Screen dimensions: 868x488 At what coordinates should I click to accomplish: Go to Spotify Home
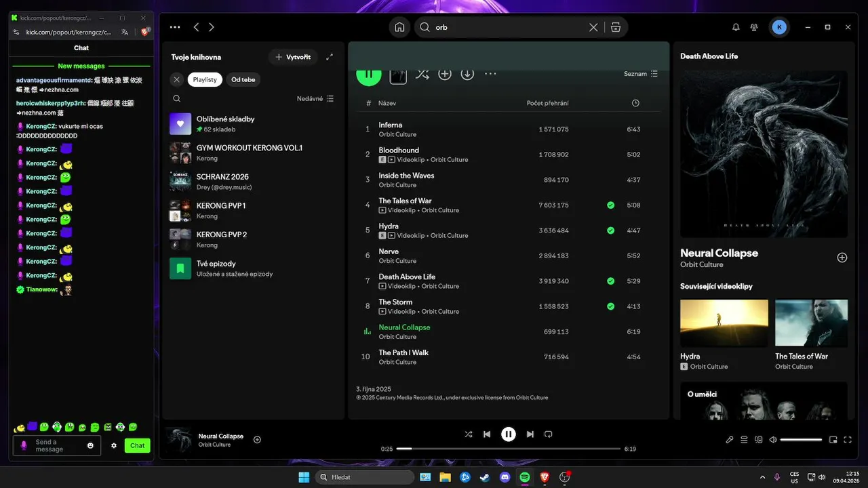399,27
